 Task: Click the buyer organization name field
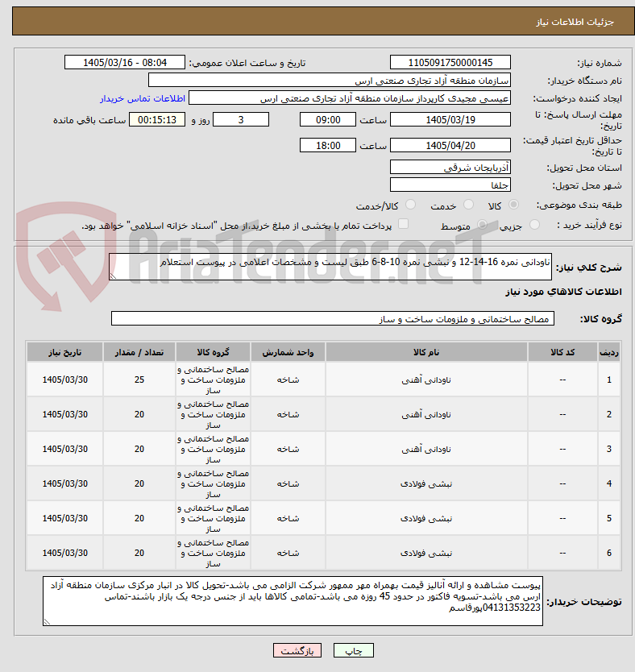coord(330,81)
